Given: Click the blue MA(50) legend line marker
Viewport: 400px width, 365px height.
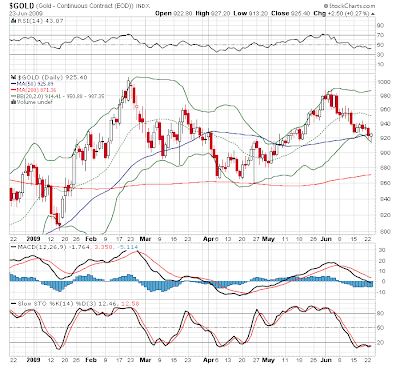Looking at the screenshot, I should (13, 84).
